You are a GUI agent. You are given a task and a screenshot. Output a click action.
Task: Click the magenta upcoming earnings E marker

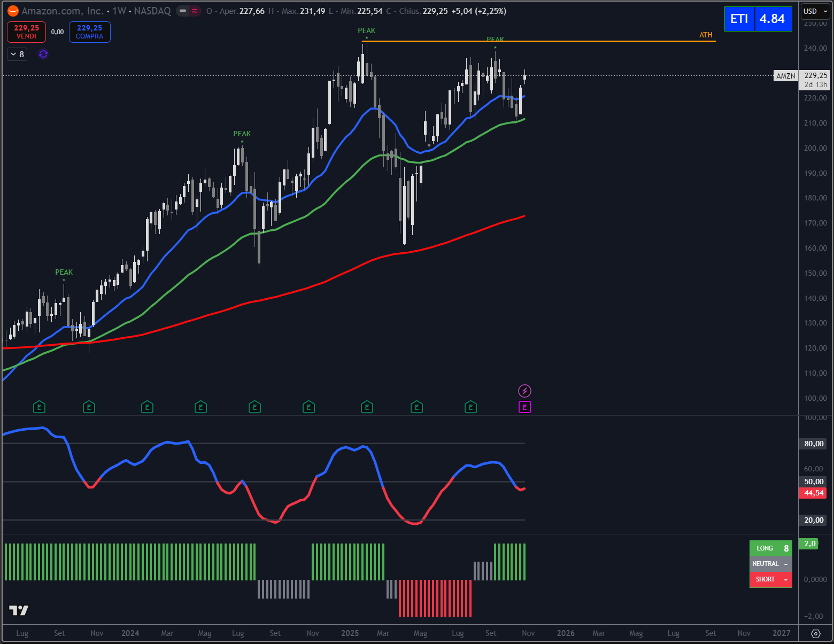tap(524, 407)
